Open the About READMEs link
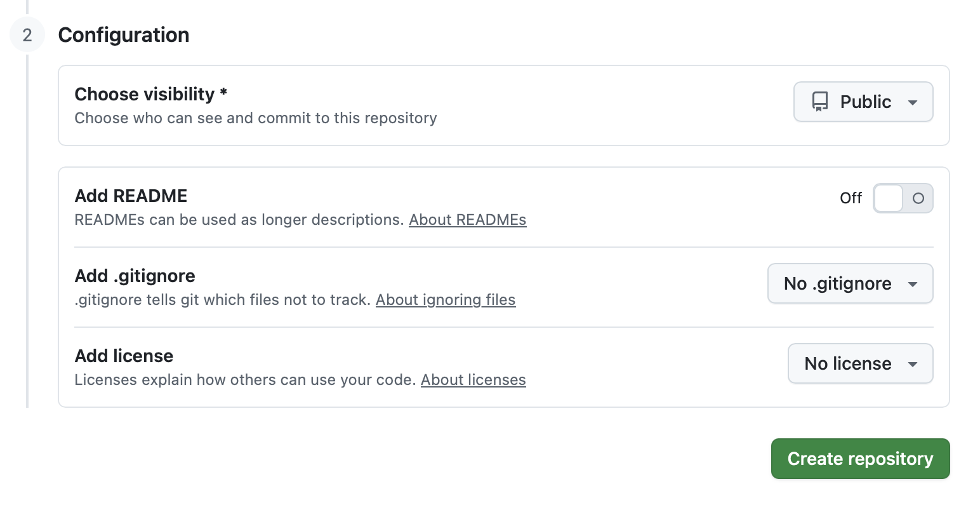Image resolution: width=980 pixels, height=512 pixels. (x=467, y=220)
